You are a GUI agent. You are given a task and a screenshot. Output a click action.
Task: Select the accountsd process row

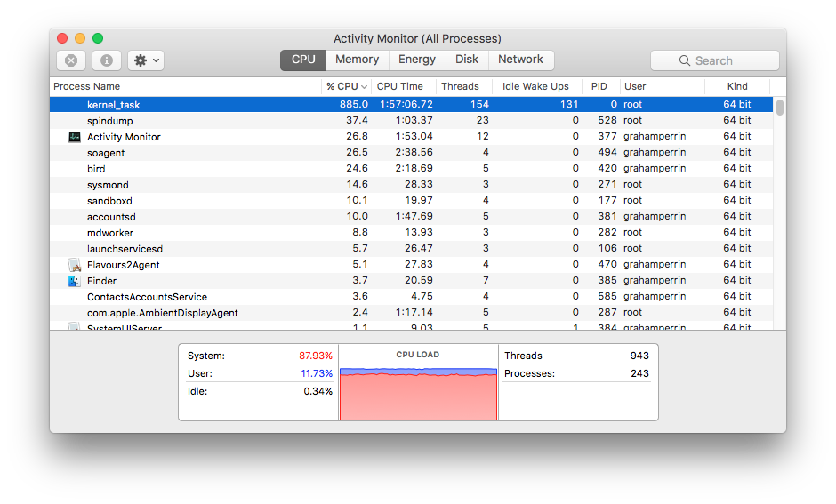point(411,216)
